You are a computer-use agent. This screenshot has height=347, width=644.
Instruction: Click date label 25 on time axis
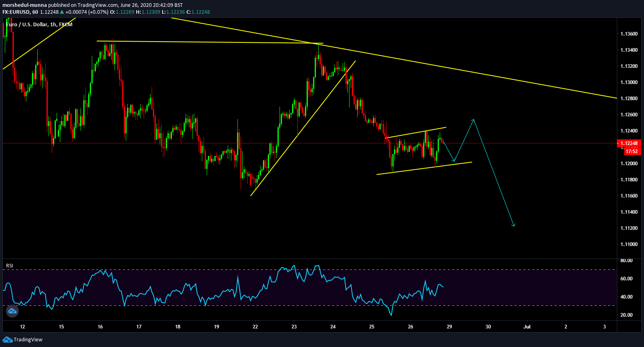(372, 327)
